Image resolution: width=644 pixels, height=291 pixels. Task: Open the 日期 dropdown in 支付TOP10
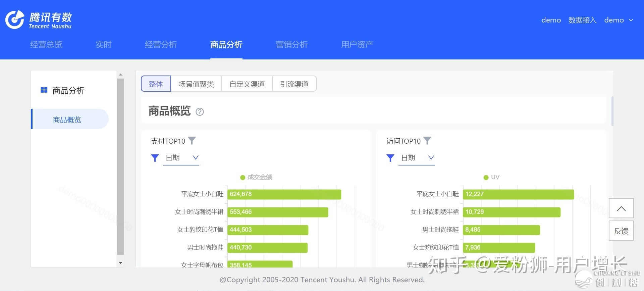point(181,158)
